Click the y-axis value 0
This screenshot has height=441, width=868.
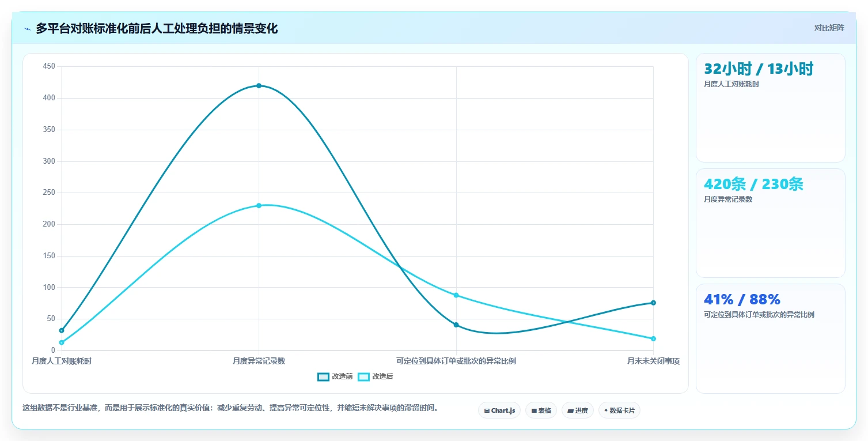click(53, 350)
